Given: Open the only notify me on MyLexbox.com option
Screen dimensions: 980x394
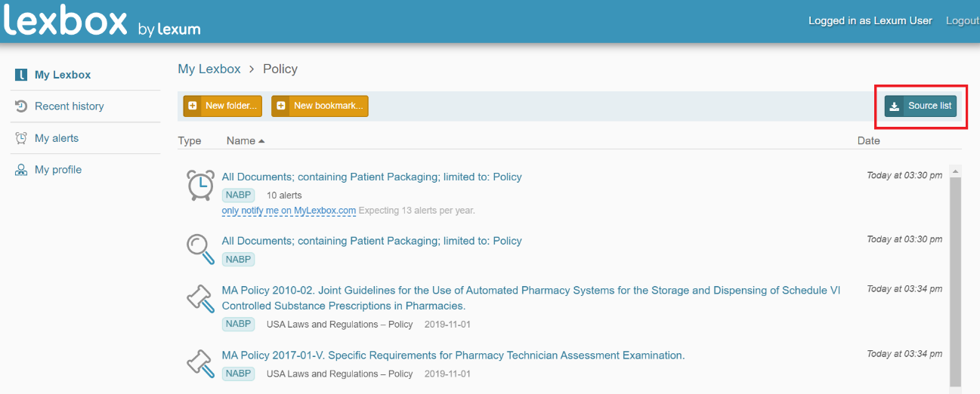Looking at the screenshot, I should click(x=289, y=211).
